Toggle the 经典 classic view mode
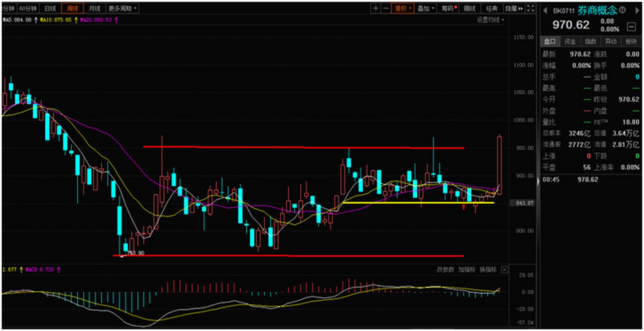Image resolution: width=644 pixels, height=331 pixels. 492,9
